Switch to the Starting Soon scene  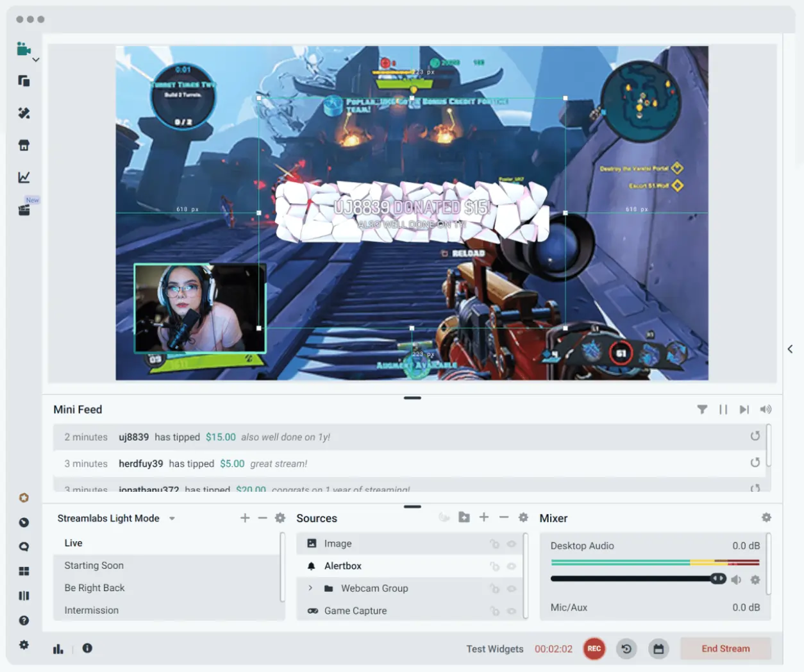point(94,566)
